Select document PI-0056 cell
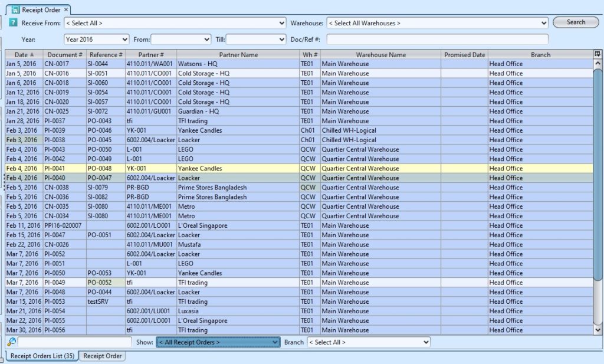 pos(65,330)
